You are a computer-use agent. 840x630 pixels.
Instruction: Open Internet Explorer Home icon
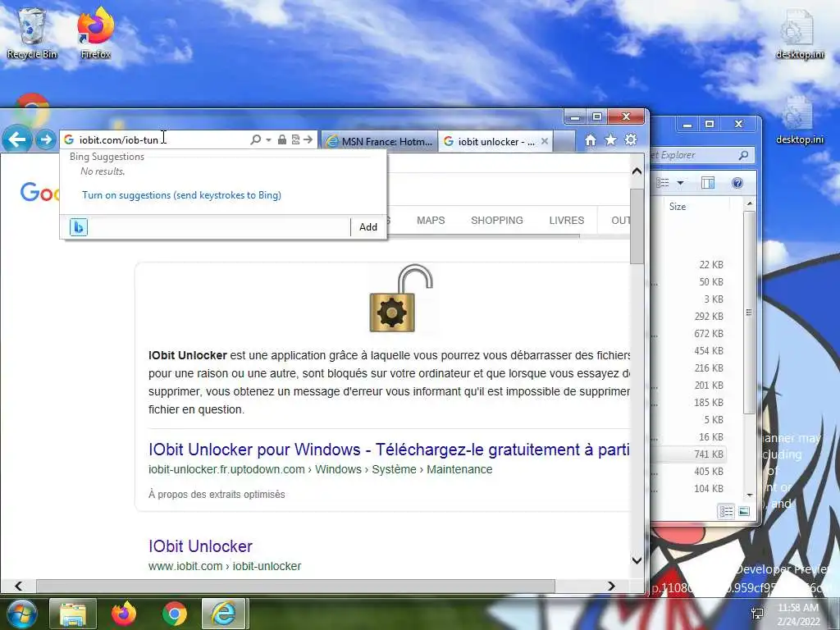pyautogui.click(x=591, y=140)
